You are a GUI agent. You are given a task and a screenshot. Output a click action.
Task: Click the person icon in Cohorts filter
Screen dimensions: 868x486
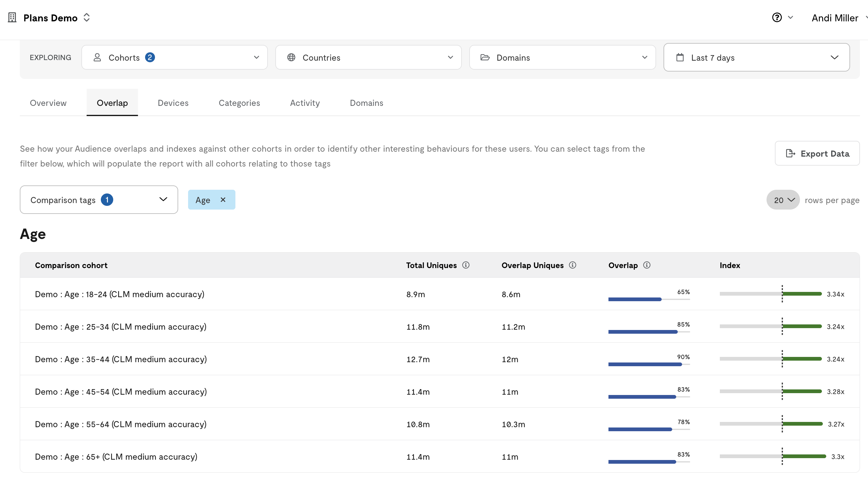(97, 57)
